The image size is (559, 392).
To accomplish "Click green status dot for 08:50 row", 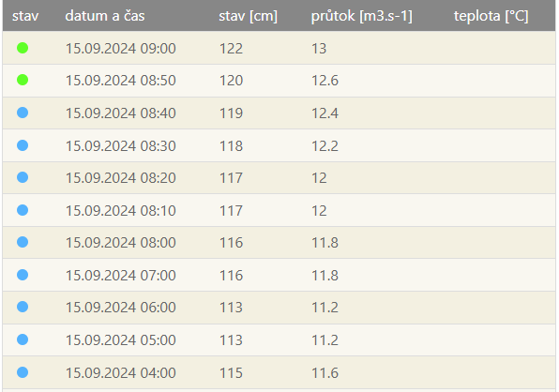I will (x=23, y=80).
